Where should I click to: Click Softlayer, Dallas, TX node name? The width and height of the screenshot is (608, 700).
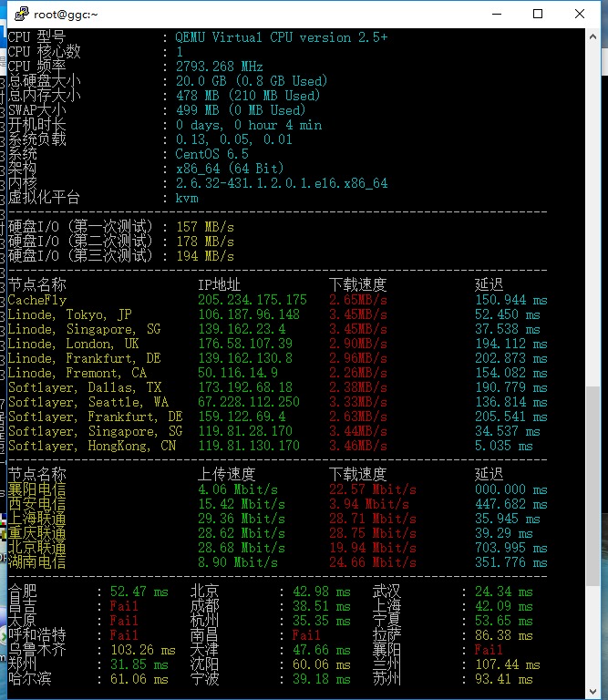coord(85,387)
